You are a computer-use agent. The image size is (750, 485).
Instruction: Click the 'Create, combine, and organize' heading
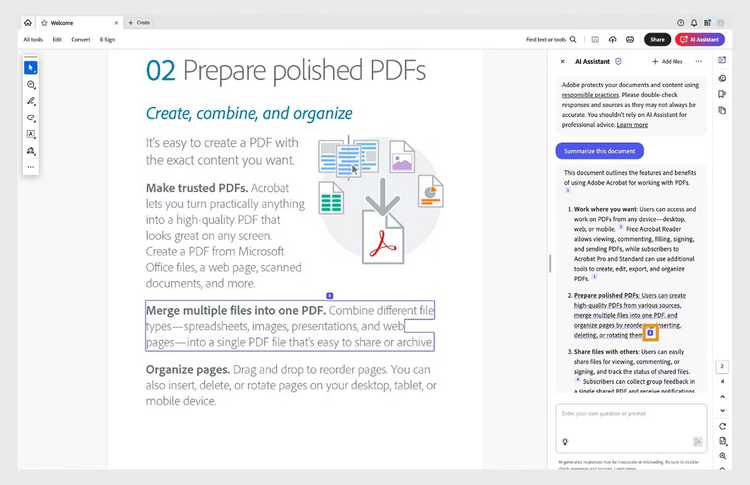249,114
